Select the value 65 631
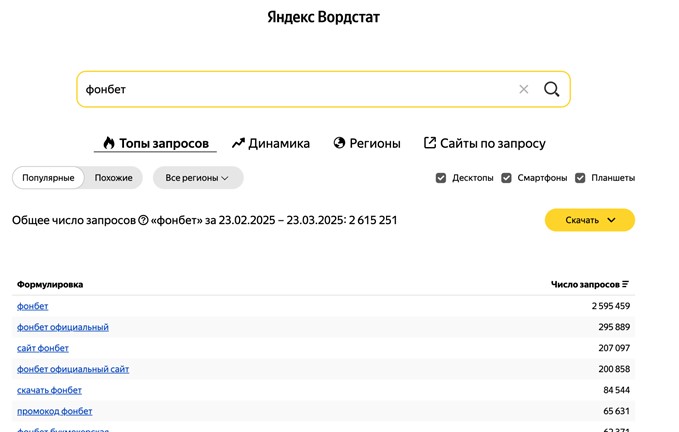The width and height of the screenshot is (679, 432). pos(617,411)
